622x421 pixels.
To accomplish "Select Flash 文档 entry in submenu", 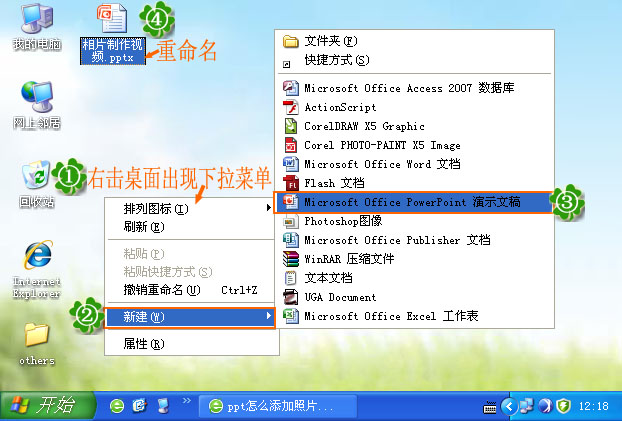I will pyautogui.click(x=414, y=183).
